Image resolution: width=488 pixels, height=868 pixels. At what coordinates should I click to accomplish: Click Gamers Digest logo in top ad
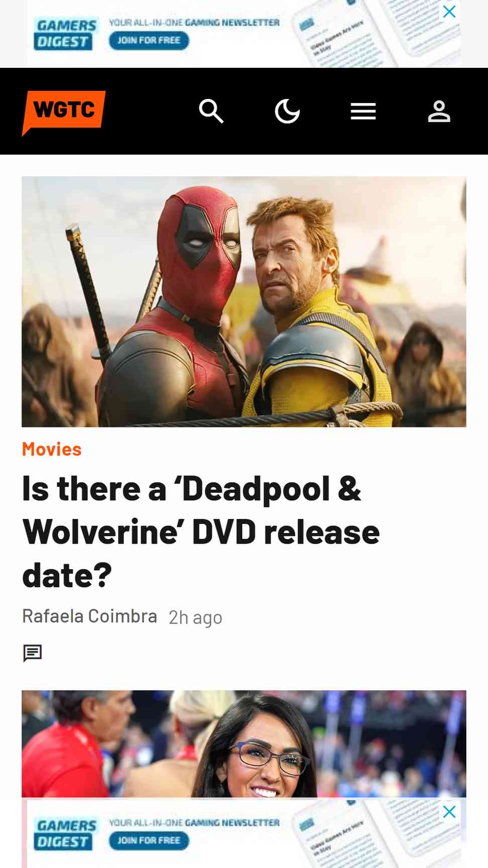tap(66, 34)
